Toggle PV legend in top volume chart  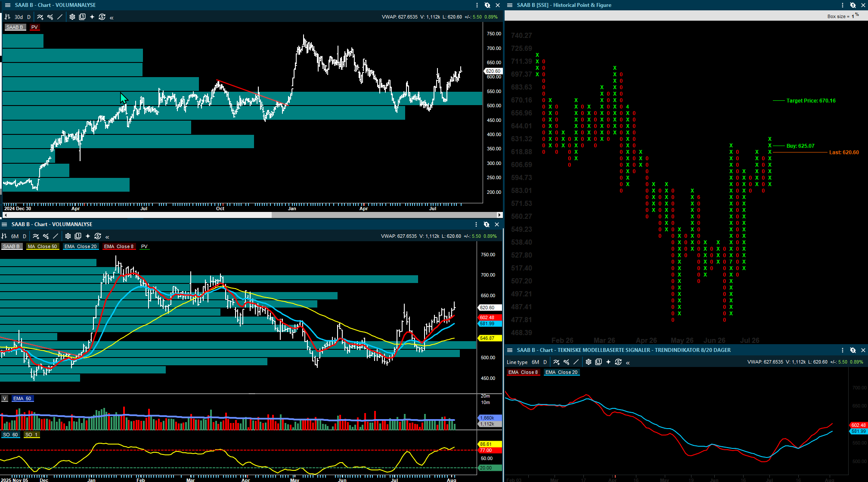tap(34, 27)
